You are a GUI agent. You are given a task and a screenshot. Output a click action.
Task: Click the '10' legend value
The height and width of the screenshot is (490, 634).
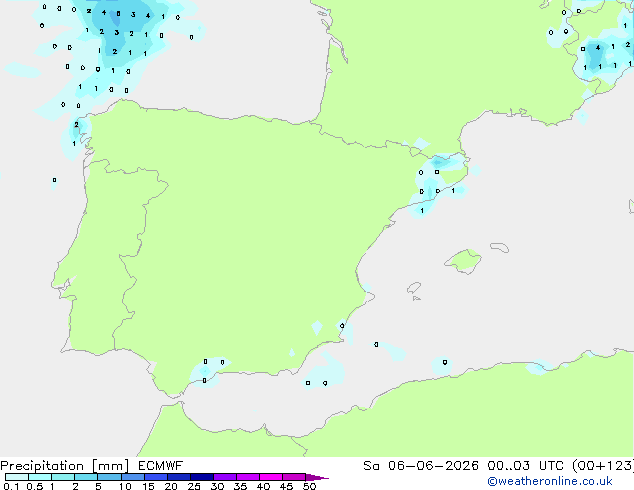pos(125,486)
